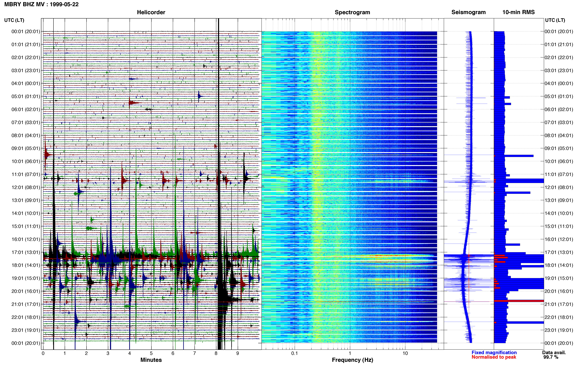Screen dimensions: 588x368
Task: Click the 'Normalised to peak' legend text
Action: coord(494,357)
